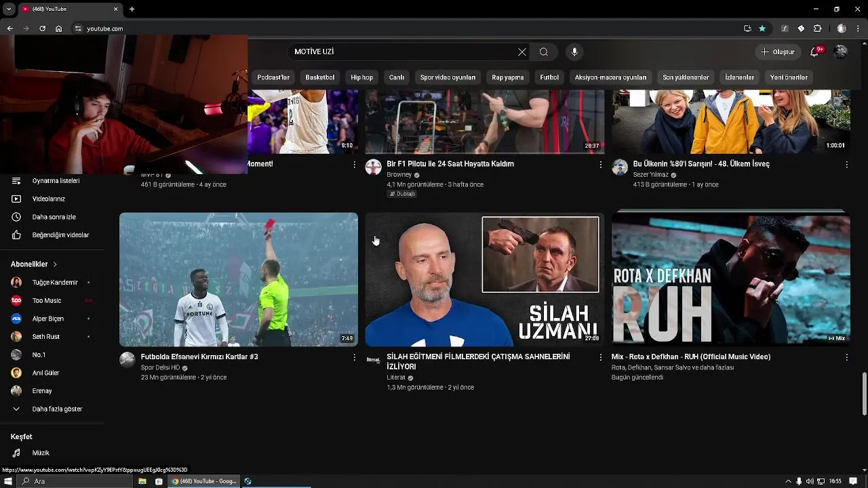
Task: Reload the page in Chrome
Action: coord(42,28)
